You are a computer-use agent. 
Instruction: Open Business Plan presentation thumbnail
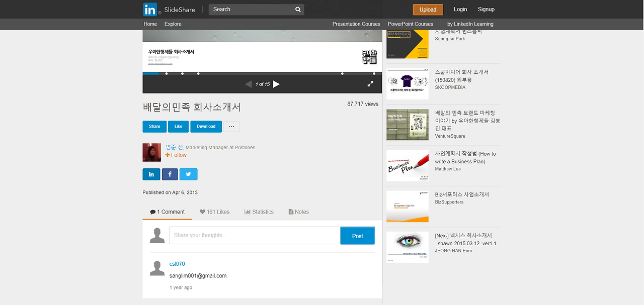(408, 165)
